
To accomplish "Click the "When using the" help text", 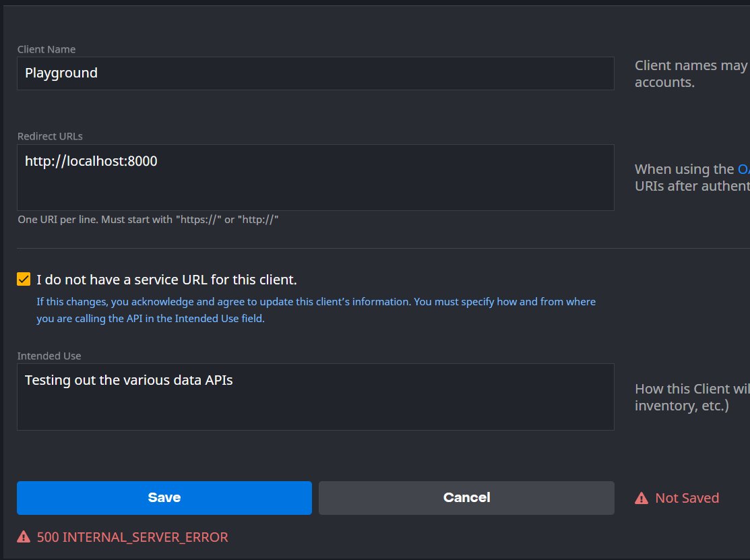I will (684, 169).
